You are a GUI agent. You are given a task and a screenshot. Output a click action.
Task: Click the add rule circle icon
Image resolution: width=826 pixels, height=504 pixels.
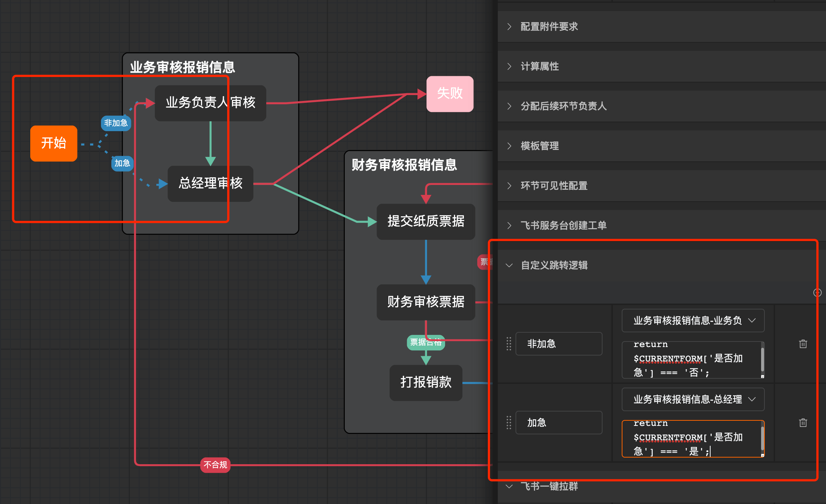[x=817, y=293]
